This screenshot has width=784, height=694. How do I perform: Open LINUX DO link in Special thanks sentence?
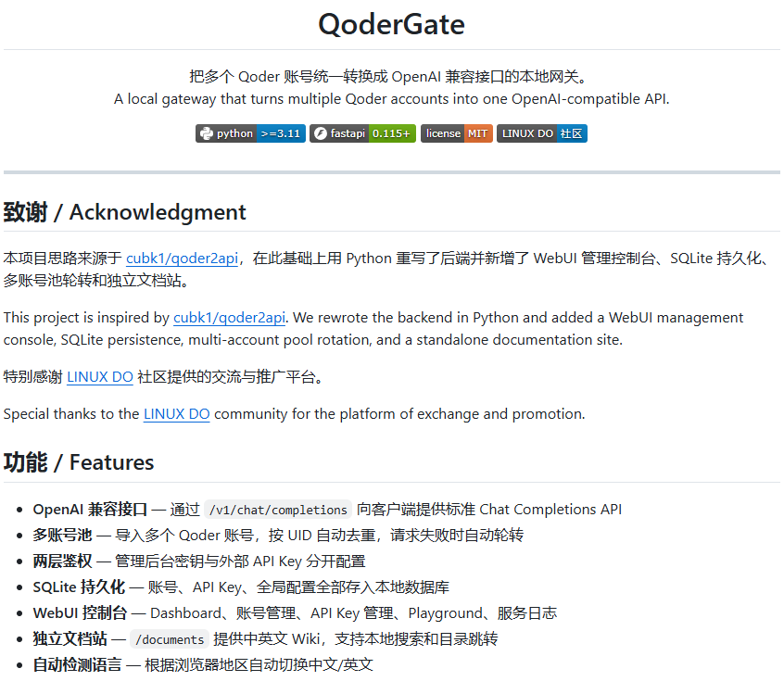pyautogui.click(x=176, y=414)
